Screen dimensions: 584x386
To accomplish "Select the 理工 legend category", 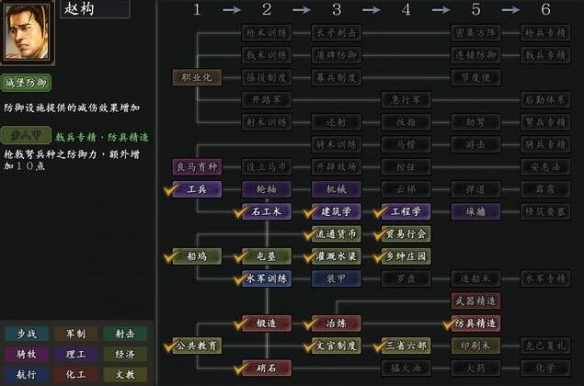I will coord(76,354).
